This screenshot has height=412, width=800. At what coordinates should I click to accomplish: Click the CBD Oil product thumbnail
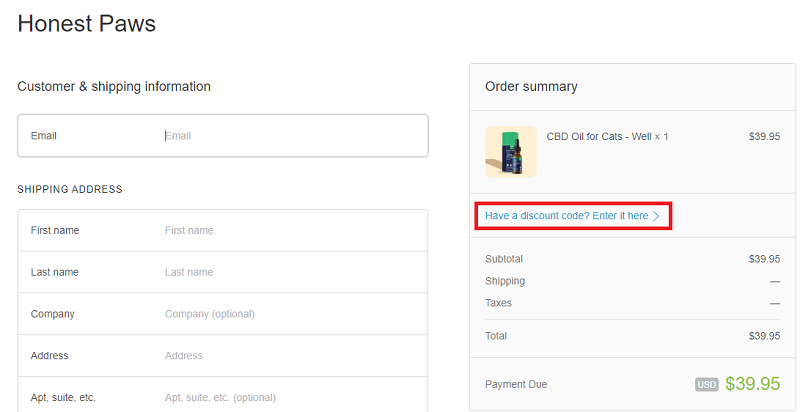tap(511, 151)
